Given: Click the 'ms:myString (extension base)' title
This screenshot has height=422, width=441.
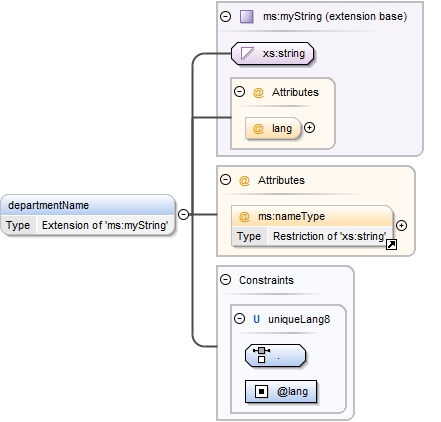Looking at the screenshot, I should pos(335,16).
